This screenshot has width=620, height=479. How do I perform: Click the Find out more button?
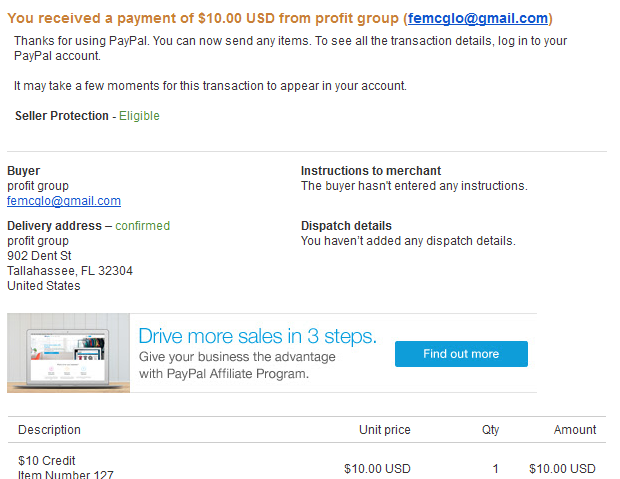click(x=461, y=354)
